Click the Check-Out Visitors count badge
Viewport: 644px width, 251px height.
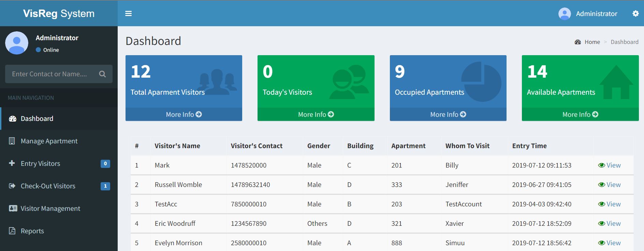click(105, 186)
